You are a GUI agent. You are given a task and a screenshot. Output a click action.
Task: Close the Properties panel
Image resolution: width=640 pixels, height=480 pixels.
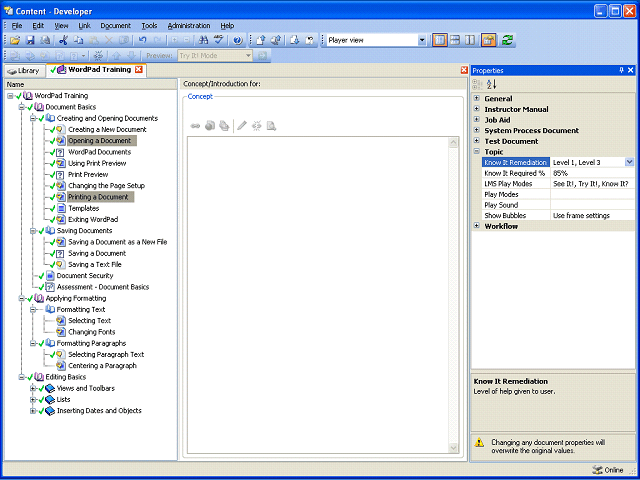630,71
